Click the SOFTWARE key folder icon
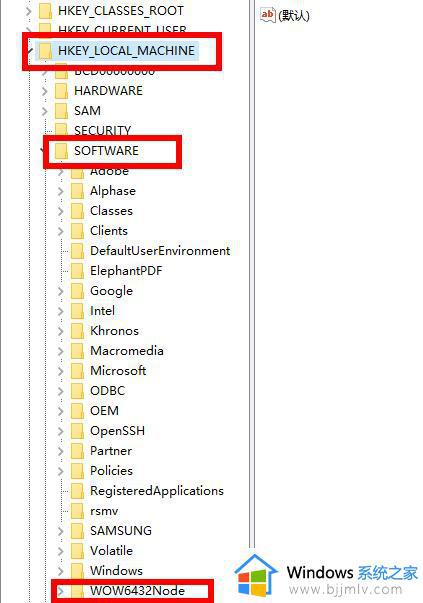423x603 pixels. tap(61, 151)
